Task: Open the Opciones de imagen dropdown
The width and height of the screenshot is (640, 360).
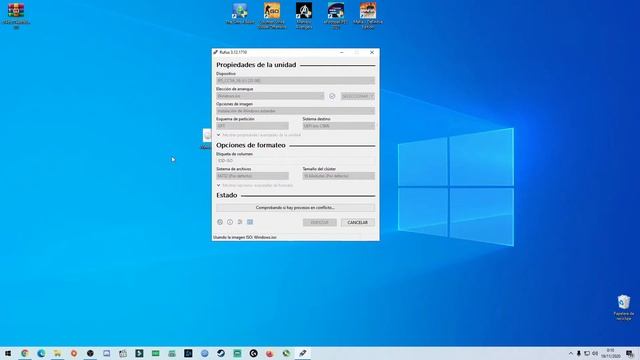Action: [296, 111]
